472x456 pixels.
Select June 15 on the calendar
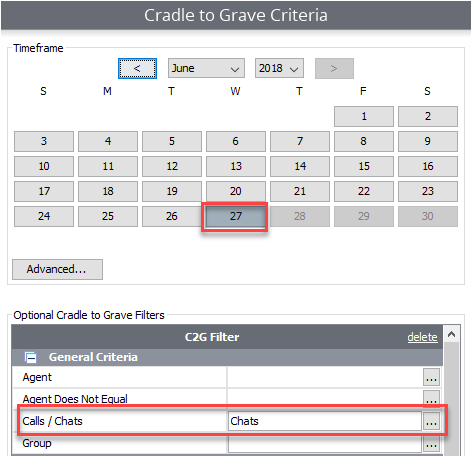[364, 166]
